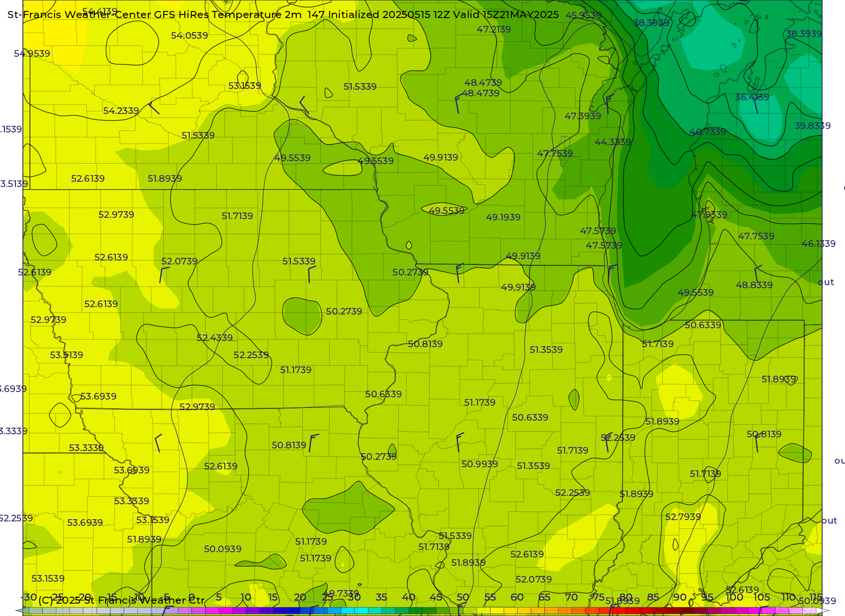Screen dimensions: 845x616
Task: Click the 54.2339 temperature label
Action: (x=121, y=111)
